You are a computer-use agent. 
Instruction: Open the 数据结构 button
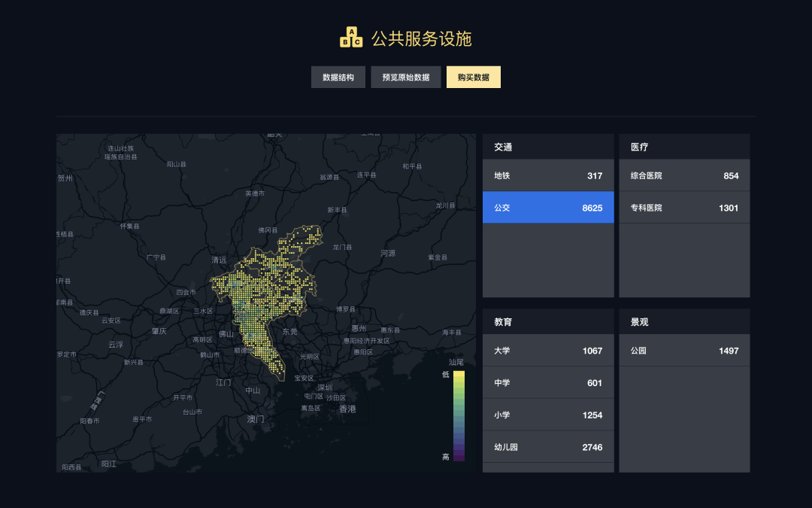[338, 78]
